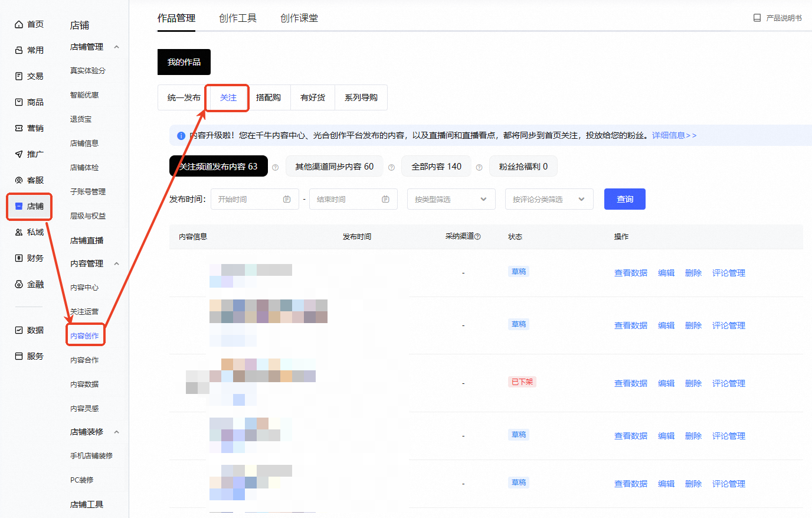Select 有好货 sub-tab

coord(313,97)
